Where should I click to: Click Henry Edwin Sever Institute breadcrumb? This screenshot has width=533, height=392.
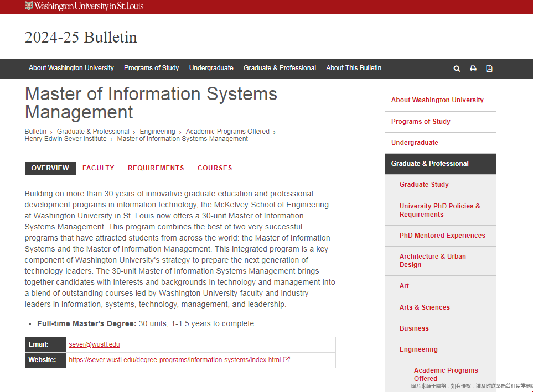tap(65, 139)
